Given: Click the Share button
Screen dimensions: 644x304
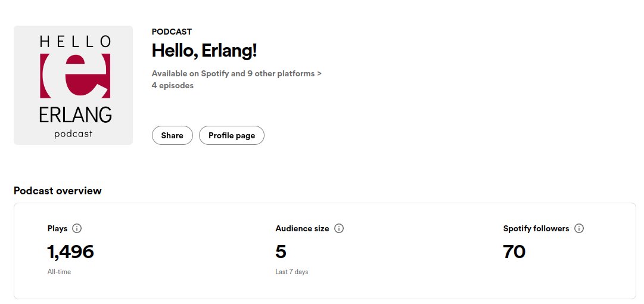Looking at the screenshot, I should (x=172, y=135).
